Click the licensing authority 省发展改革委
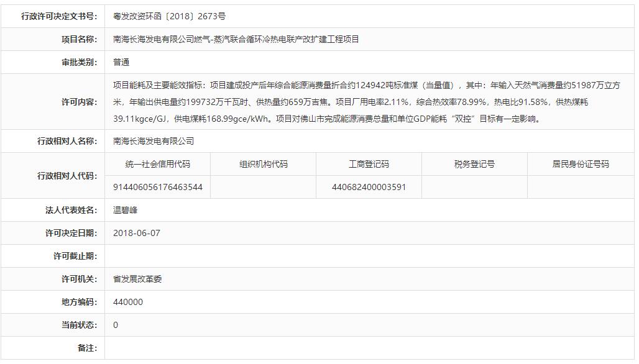 coord(137,280)
